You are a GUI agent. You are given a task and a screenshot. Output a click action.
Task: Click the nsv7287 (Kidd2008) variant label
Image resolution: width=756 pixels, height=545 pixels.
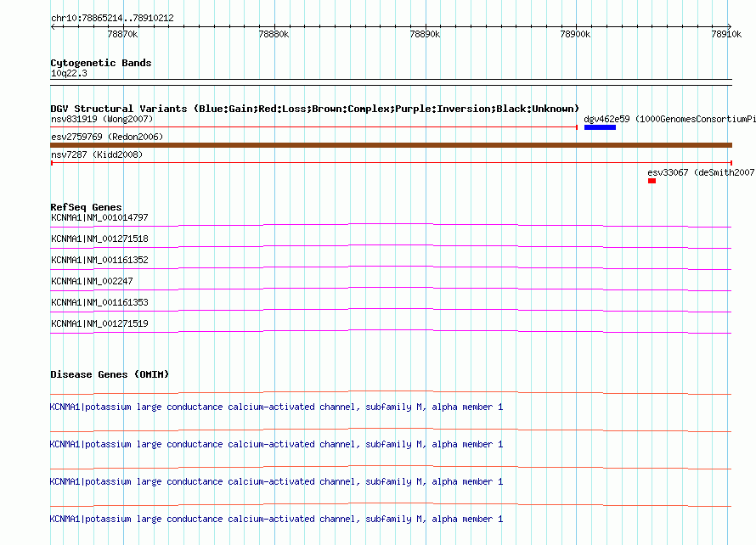[97, 155]
